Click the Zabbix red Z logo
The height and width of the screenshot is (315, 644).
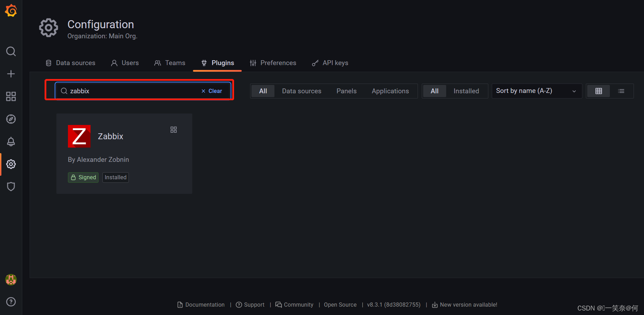[x=79, y=136]
